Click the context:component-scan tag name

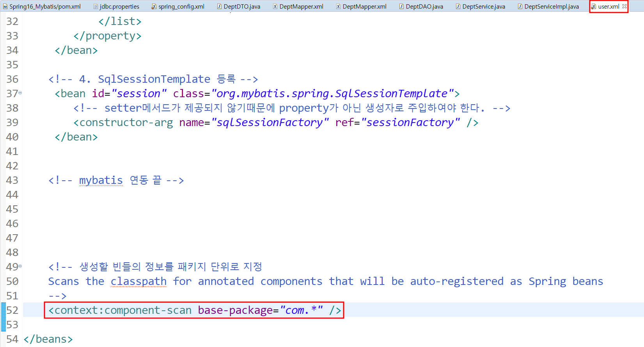point(123,310)
